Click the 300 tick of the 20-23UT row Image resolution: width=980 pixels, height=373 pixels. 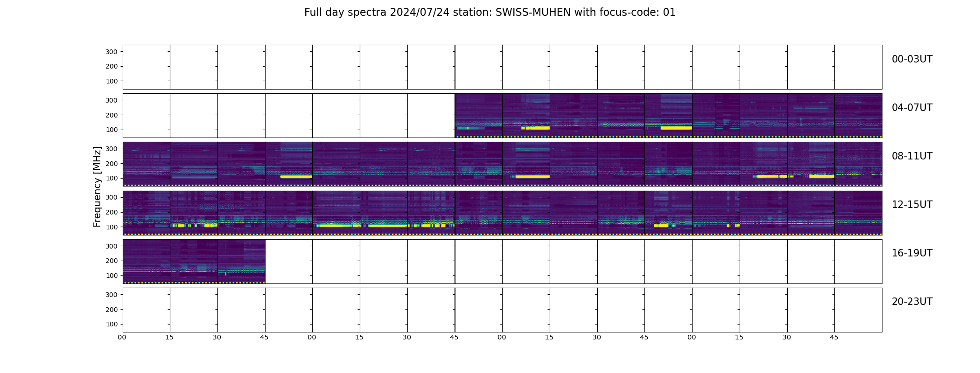coord(112,295)
